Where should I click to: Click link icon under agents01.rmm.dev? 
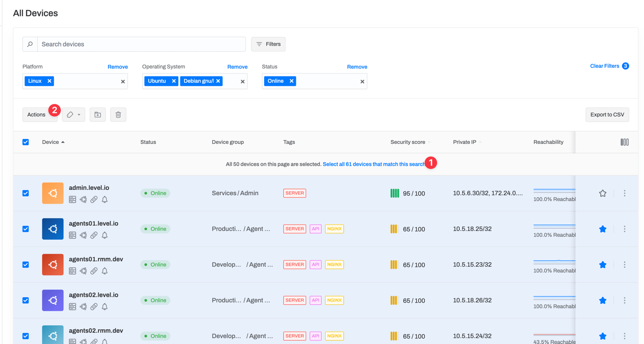94,271
